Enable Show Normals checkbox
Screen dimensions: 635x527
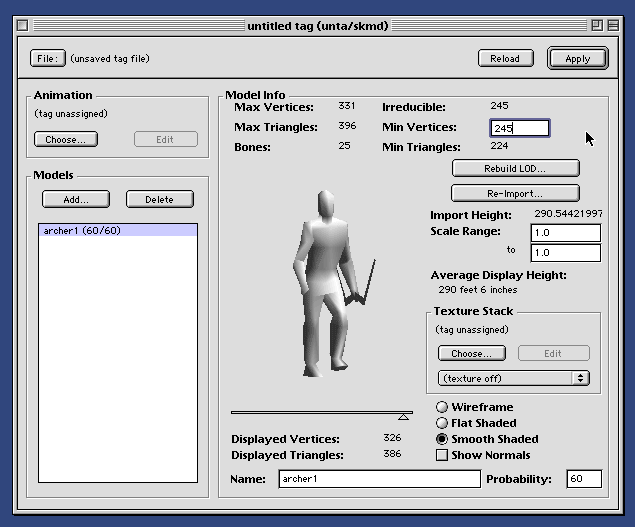442,456
